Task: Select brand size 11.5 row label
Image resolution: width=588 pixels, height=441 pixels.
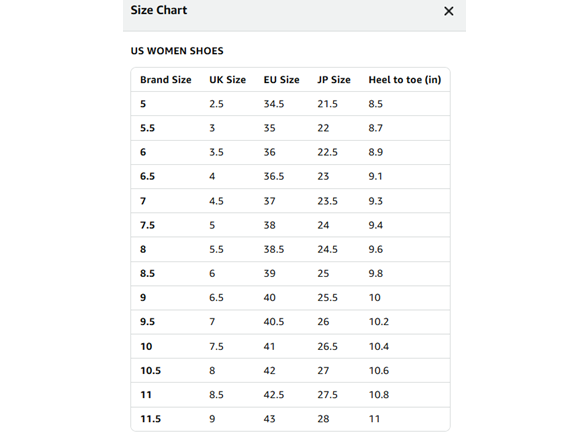Action: [150, 419]
